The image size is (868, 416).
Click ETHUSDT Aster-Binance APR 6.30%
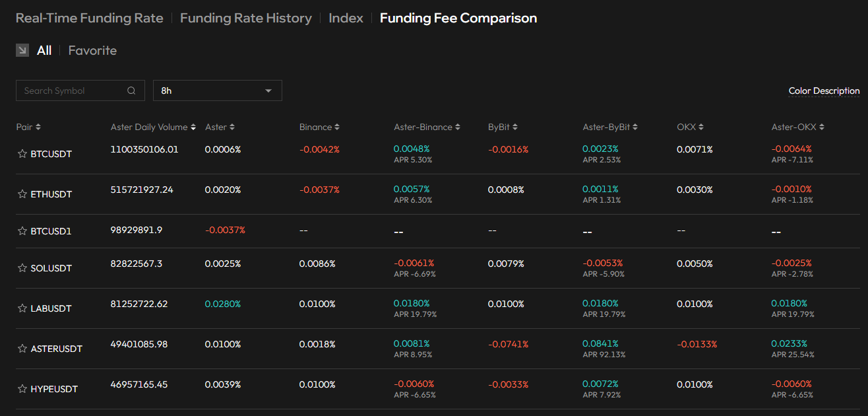(x=413, y=200)
